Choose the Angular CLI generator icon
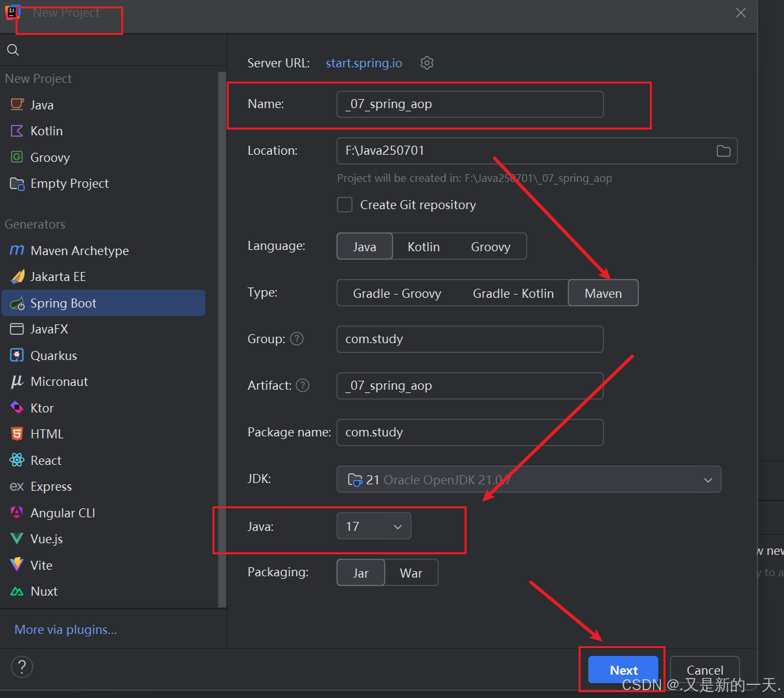This screenshot has width=784, height=698. (x=17, y=513)
